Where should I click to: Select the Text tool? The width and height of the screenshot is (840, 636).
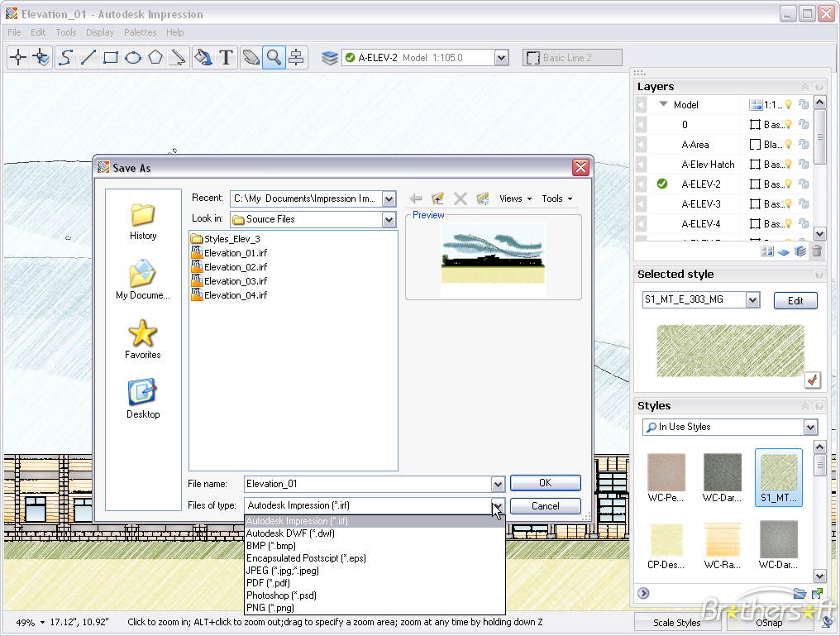click(227, 57)
